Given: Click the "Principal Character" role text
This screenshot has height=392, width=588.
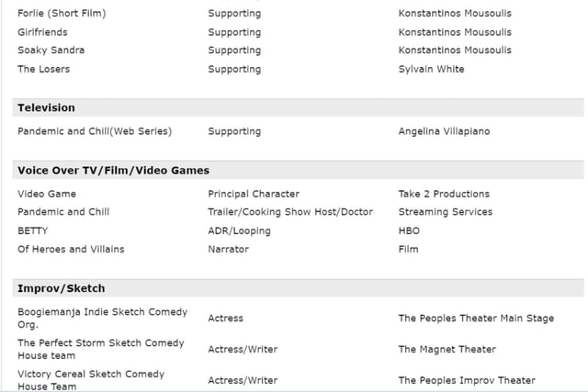Looking at the screenshot, I should tap(254, 194).
